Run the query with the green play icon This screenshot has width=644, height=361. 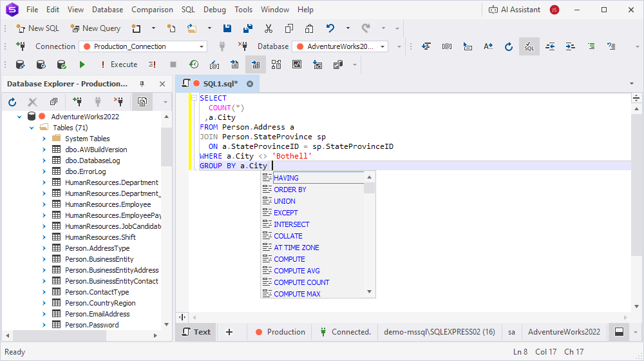pos(82,64)
